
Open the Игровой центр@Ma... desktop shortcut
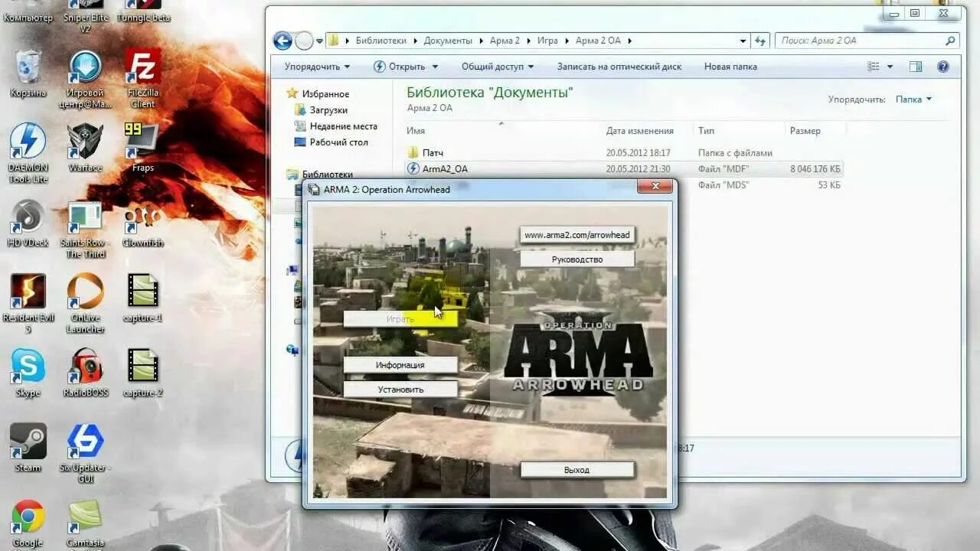85,80
